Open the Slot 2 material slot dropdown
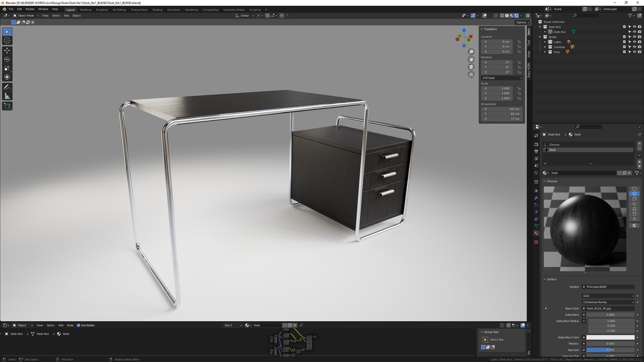 point(233,325)
